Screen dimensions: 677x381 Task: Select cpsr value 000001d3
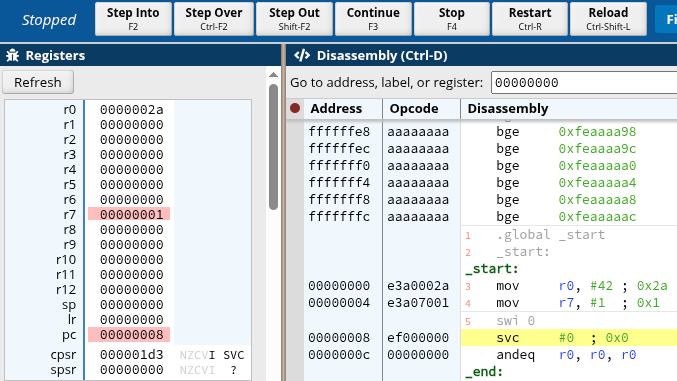coord(132,355)
